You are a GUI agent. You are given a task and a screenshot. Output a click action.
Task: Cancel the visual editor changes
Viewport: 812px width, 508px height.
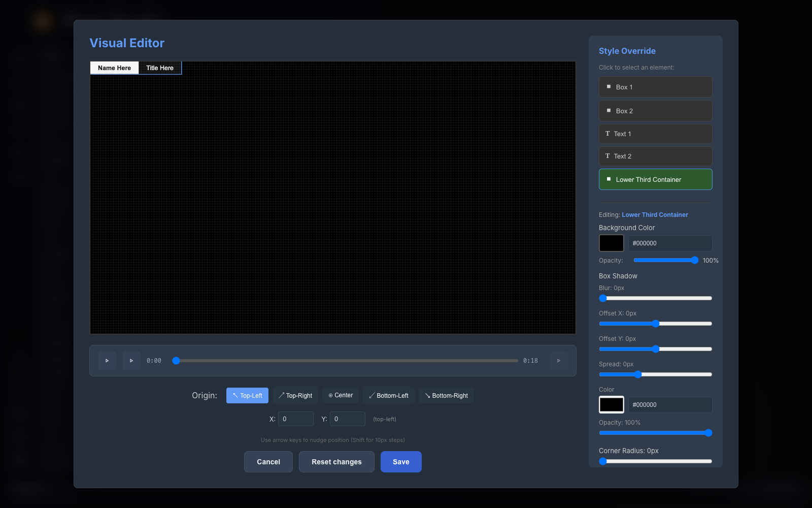pyautogui.click(x=268, y=462)
